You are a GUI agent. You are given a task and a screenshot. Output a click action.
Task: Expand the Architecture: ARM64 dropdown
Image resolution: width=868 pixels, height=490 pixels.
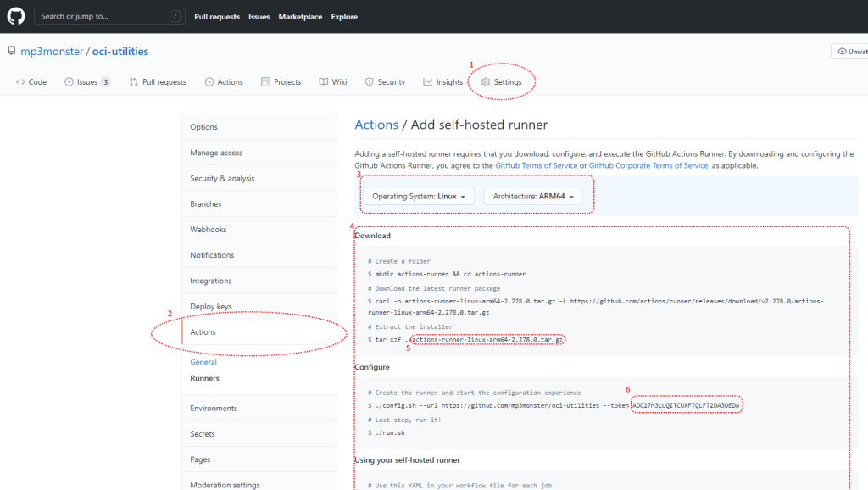(532, 196)
